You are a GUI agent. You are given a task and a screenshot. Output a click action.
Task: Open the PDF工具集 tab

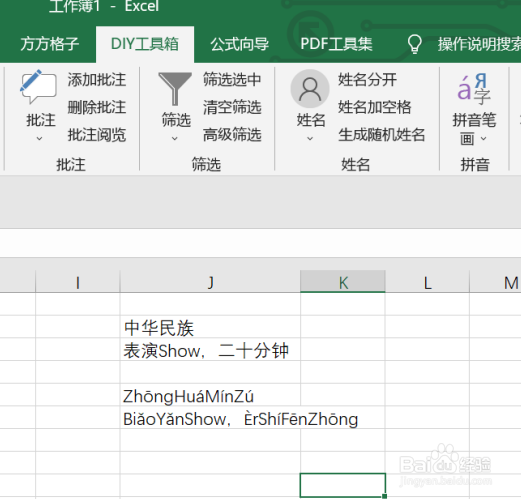coord(336,44)
